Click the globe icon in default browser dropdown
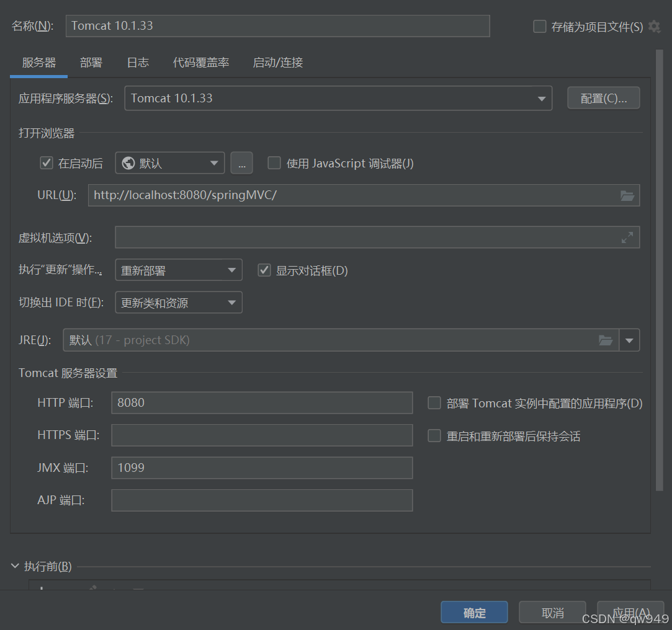 point(128,163)
